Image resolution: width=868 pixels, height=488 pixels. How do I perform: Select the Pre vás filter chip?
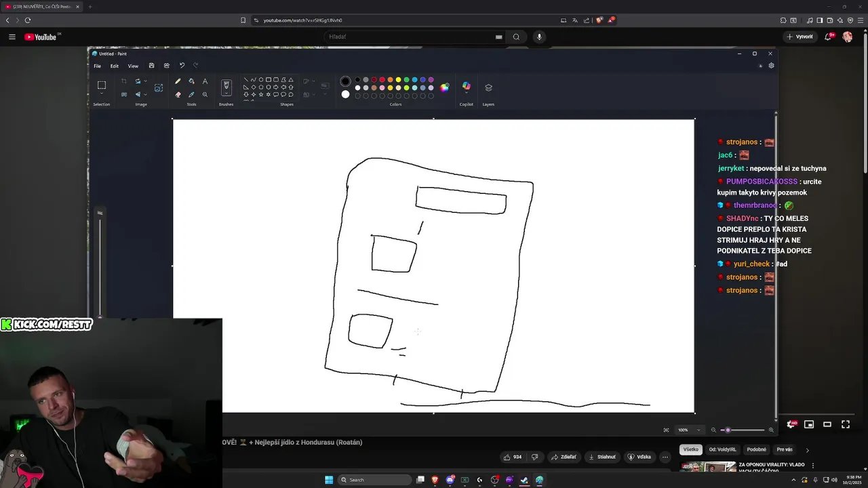785,449
